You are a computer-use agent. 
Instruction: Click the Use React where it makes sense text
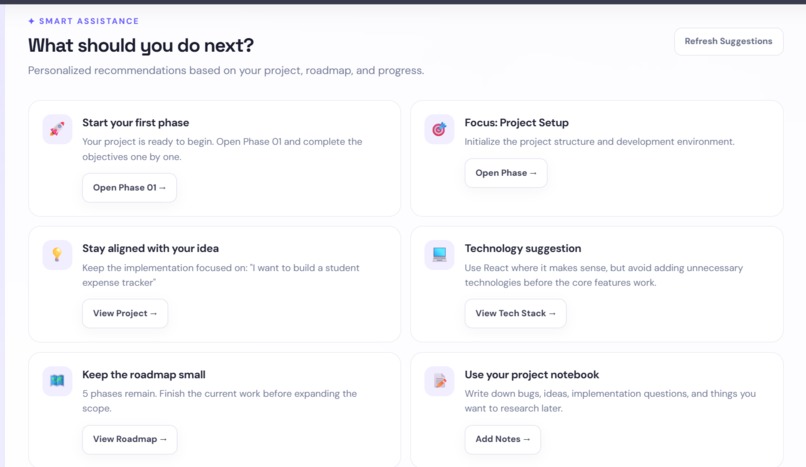pos(604,275)
